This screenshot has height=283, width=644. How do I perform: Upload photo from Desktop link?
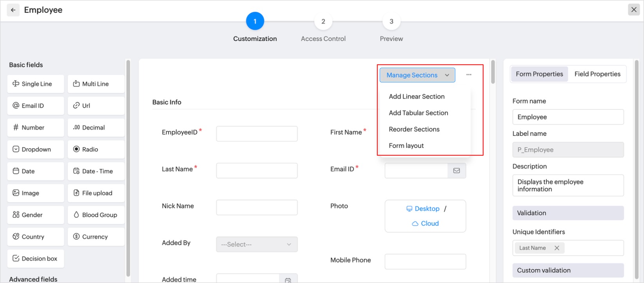click(426, 209)
